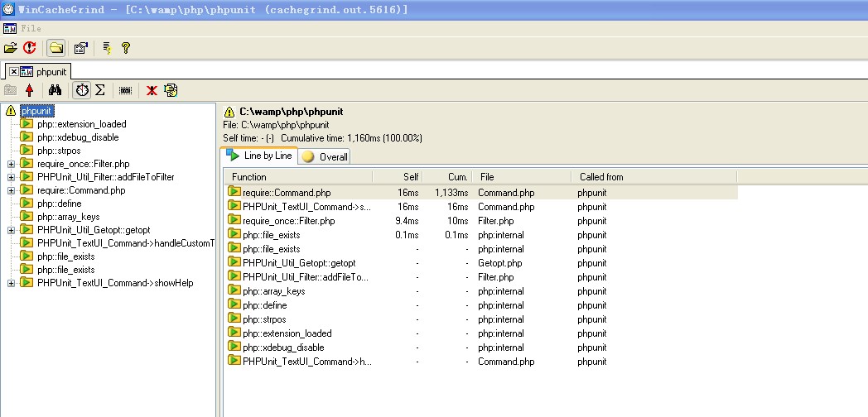Click the copy documents icon in the lower toolbar

coord(171,90)
